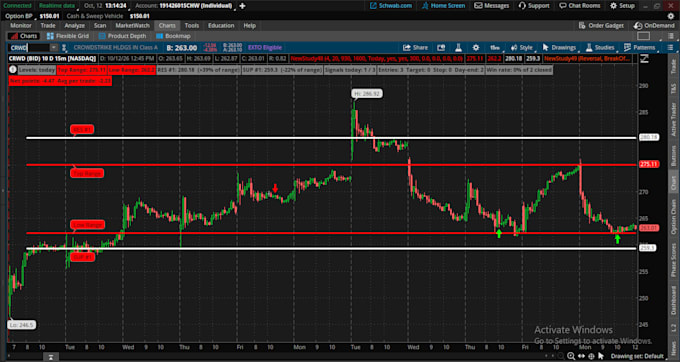680x362 pixels.
Task: Click the chart snapshot icon beside Share
Action: pos(441,48)
